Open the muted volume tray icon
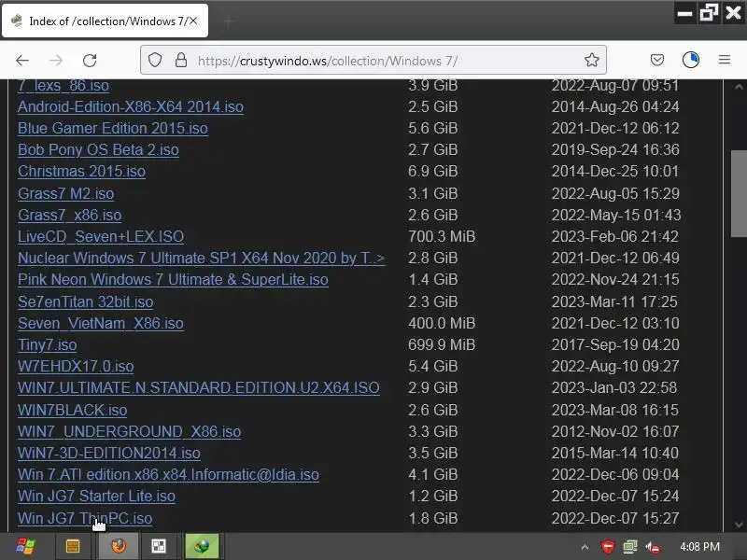Screen dimensions: 747x560 tap(653, 547)
